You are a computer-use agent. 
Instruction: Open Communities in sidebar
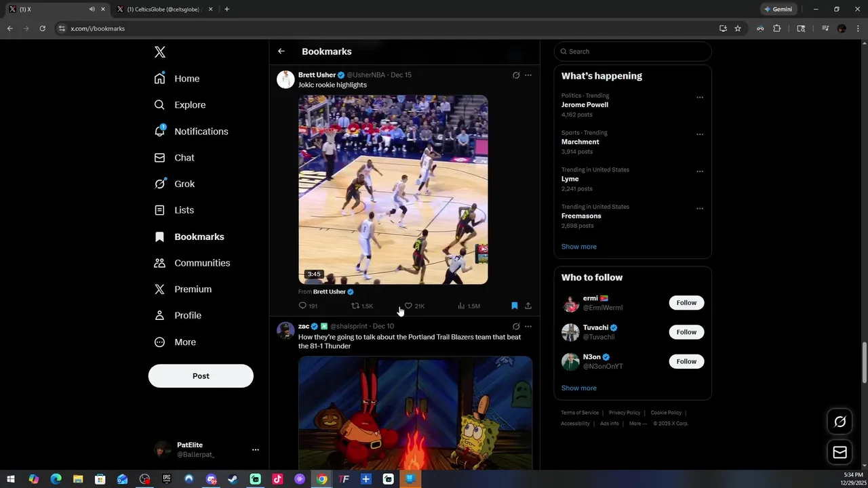point(192,263)
